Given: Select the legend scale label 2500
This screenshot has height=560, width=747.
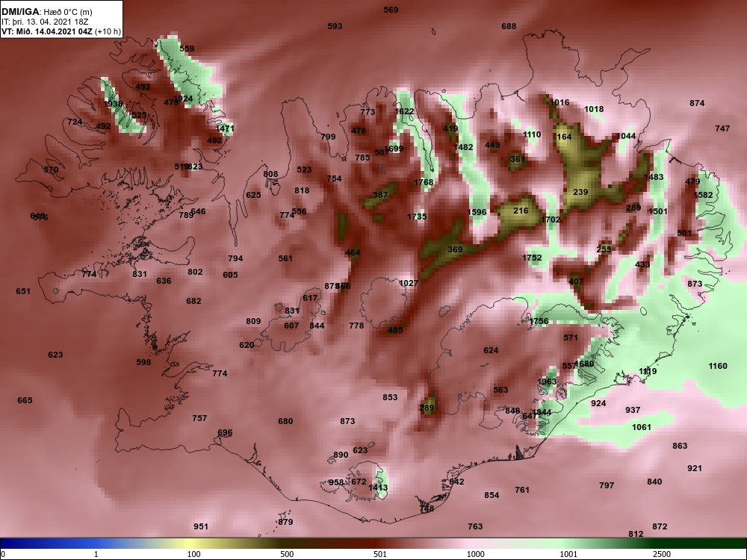Looking at the screenshot, I should point(662,554).
